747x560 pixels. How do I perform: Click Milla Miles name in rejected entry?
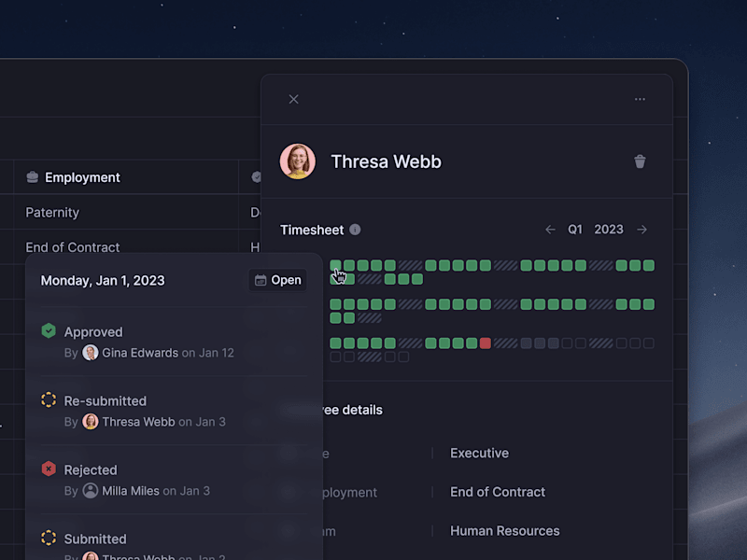coord(131,491)
